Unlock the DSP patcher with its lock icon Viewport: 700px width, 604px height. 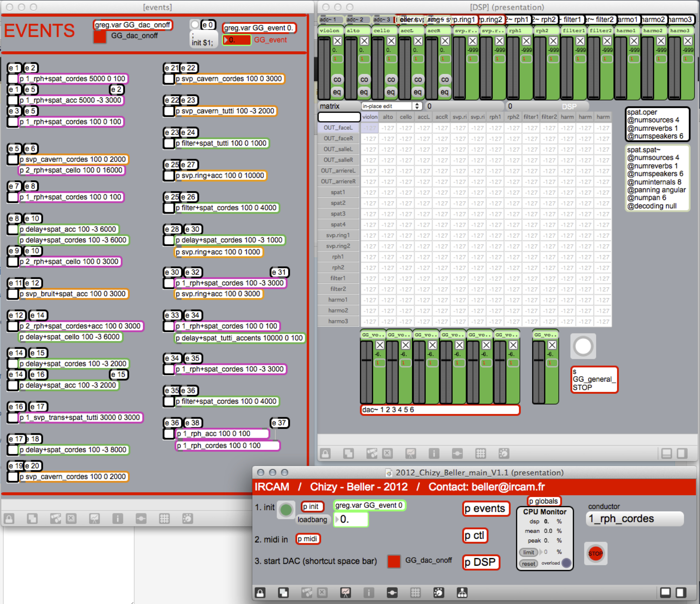(325, 453)
